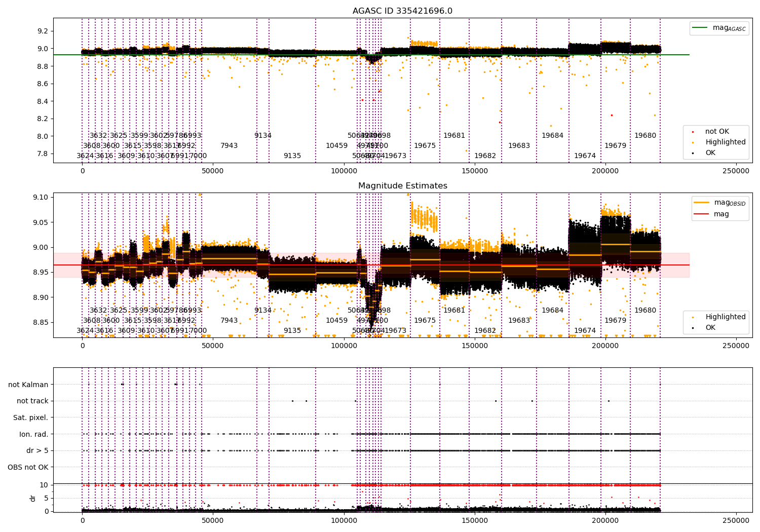This screenshot has height=532, width=760.
Task: Click the 'not track' axis label
Action: pyautogui.click(x=32, y=401)
